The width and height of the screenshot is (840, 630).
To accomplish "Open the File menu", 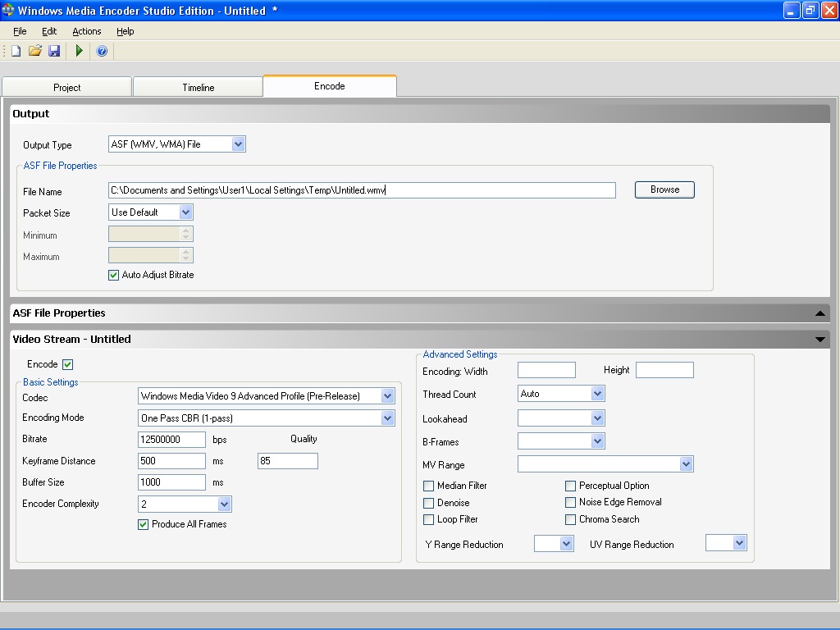I will tap(20, 31).
